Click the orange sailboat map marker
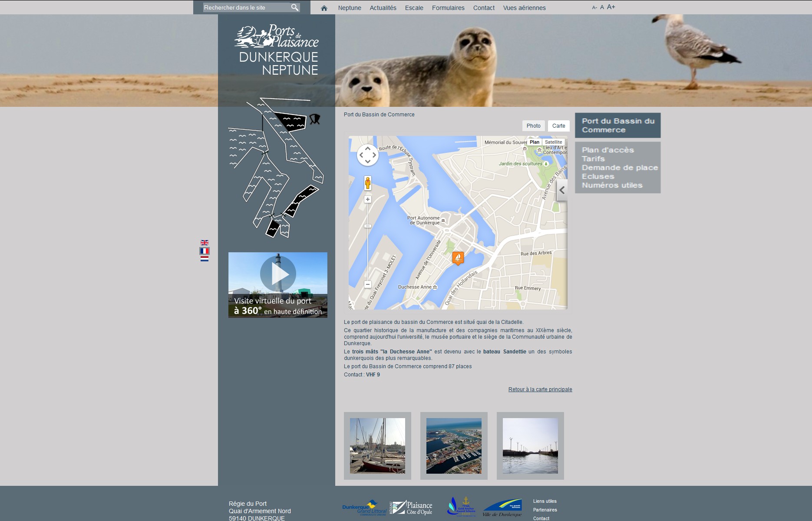Viewport: 812px width, 521px height. 458,258
